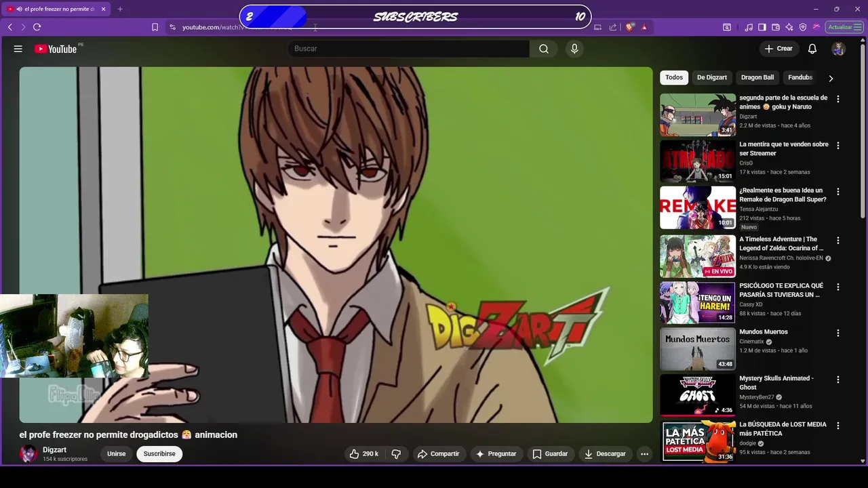Viewport: 868px width, 488px height.
Task: Open the 'Mystery Skulls Ghost' thumbnail
Action: coord(698,395)
